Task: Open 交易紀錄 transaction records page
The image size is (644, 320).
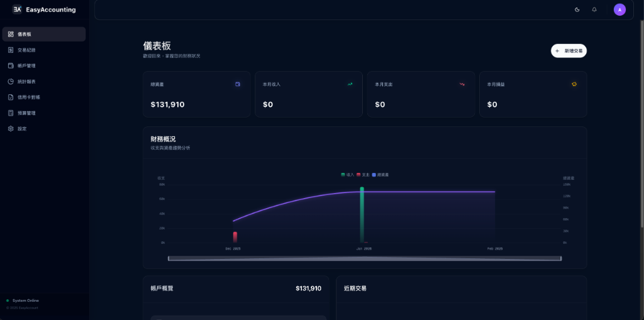Action: (44, 50)
